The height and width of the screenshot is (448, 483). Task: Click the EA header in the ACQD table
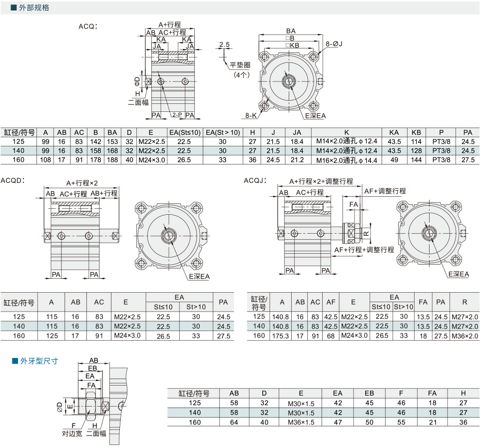click(179, 297)
